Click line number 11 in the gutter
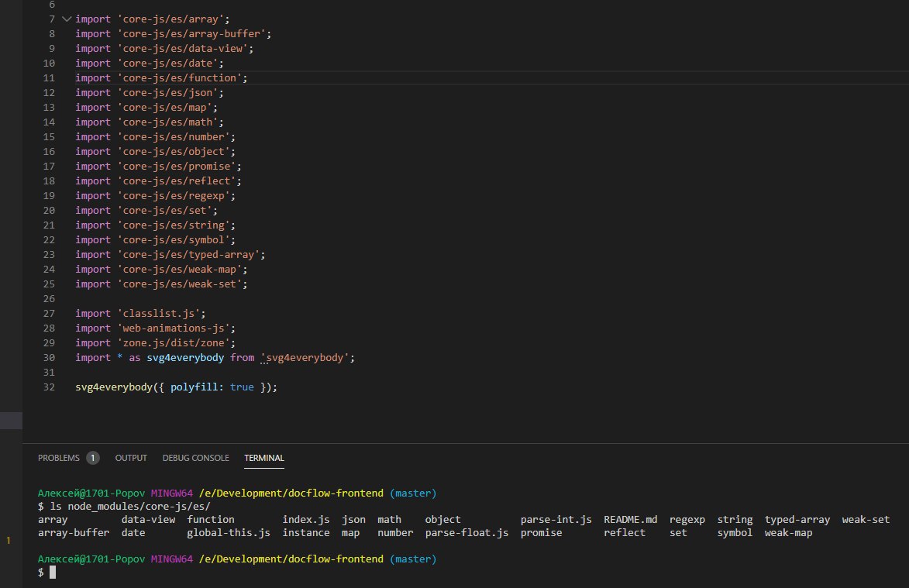Image resolution: width=909 pixels, height=588 pixels. pos(49,78)
